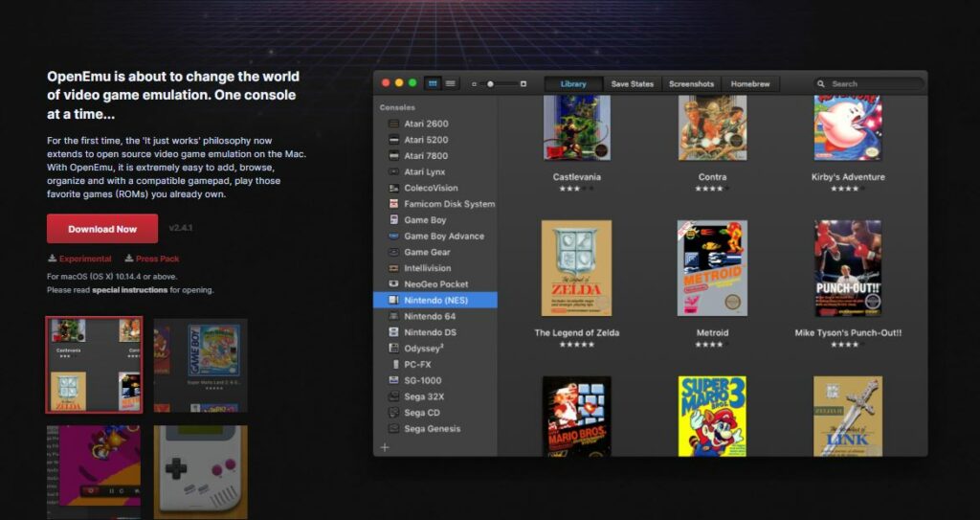This screenshot has width=980, height=520.
Task: Select Game Gear console
Action: click(435, 252)
